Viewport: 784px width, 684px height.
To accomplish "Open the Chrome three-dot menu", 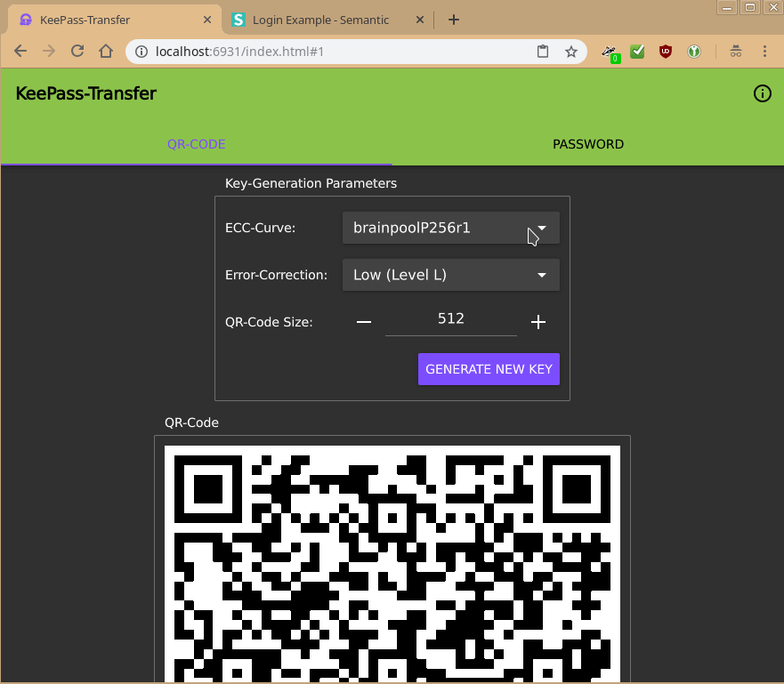I will click(x=764, y=52).
